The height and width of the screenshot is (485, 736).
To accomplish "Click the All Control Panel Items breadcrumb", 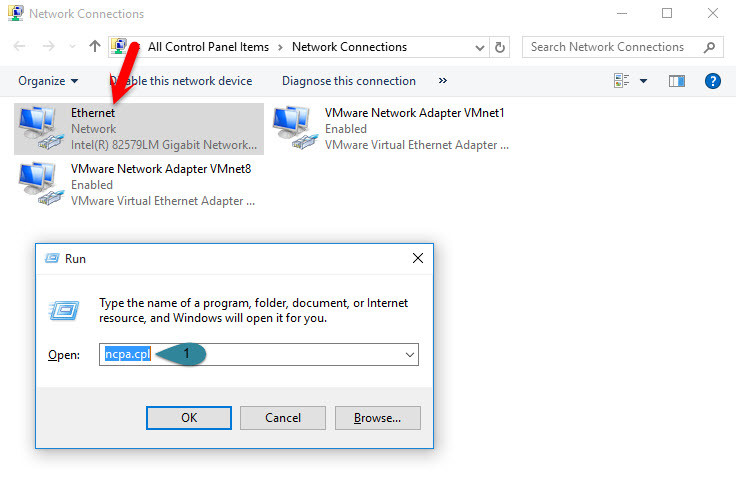I will click(207, 47).
